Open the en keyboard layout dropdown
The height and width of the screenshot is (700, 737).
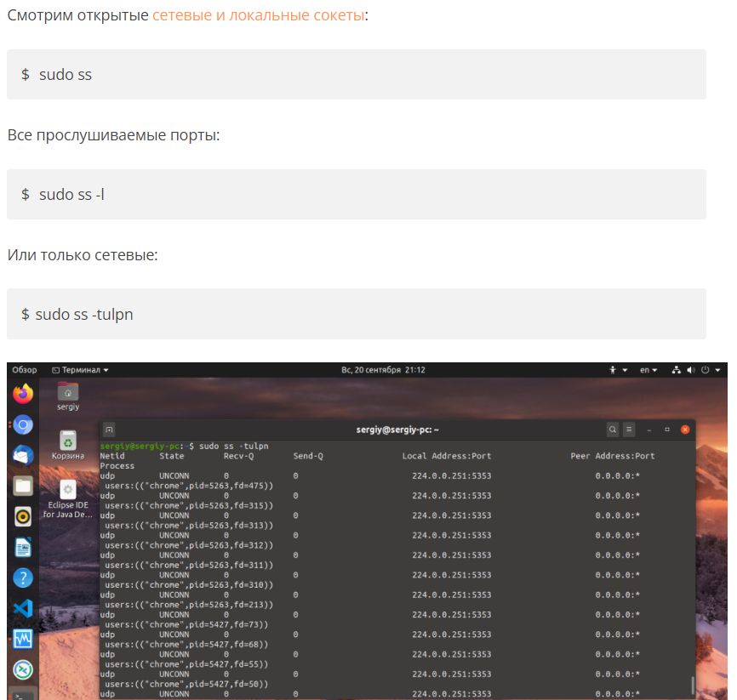point(650,370)
